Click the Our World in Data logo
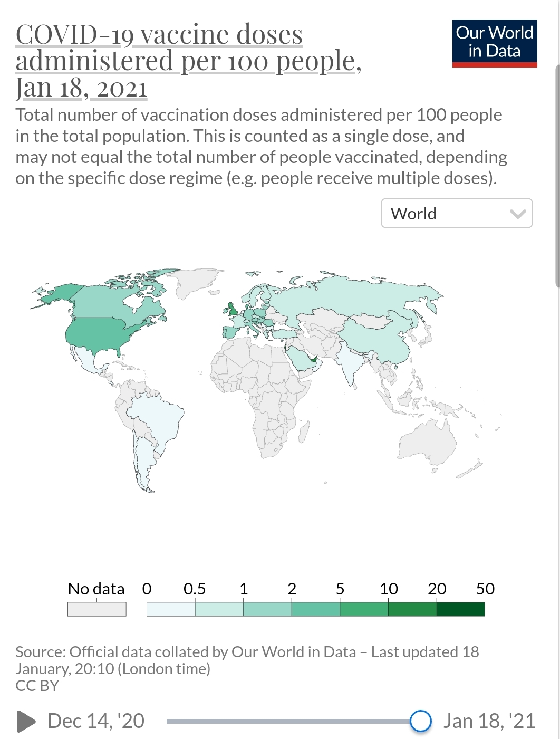This screenshot has width=560, height=739. [494, 43]
